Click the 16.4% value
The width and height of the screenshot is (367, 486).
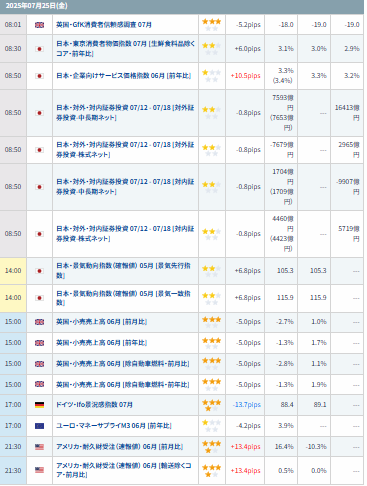click(x=284, y=447)
